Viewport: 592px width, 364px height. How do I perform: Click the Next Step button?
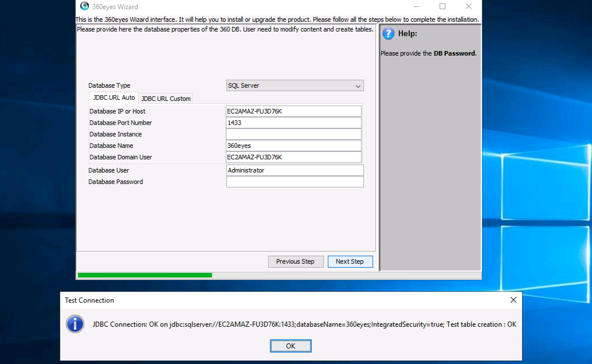pyautogui.click(x=350, y=261)
